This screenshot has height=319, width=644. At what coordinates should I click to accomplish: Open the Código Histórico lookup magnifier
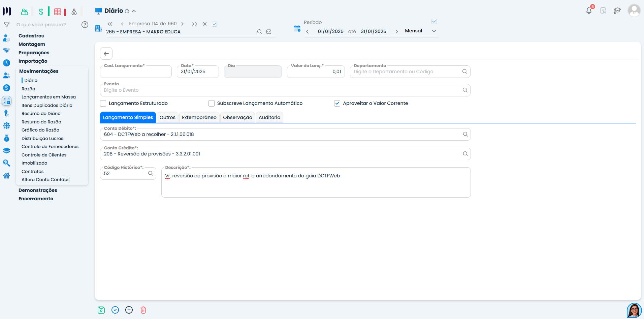151,173
